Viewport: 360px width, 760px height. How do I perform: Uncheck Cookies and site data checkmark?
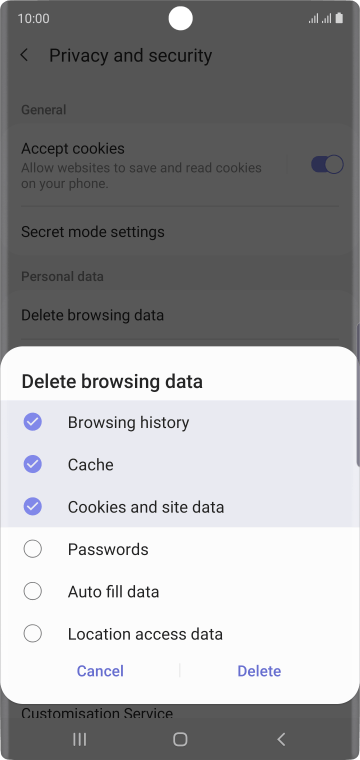click(32, 507)
